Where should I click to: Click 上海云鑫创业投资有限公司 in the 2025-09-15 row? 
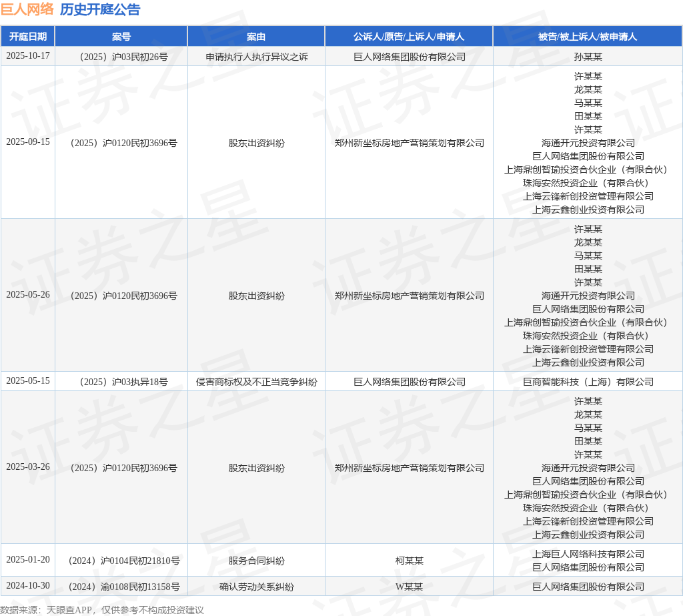(x=588, y=210)
